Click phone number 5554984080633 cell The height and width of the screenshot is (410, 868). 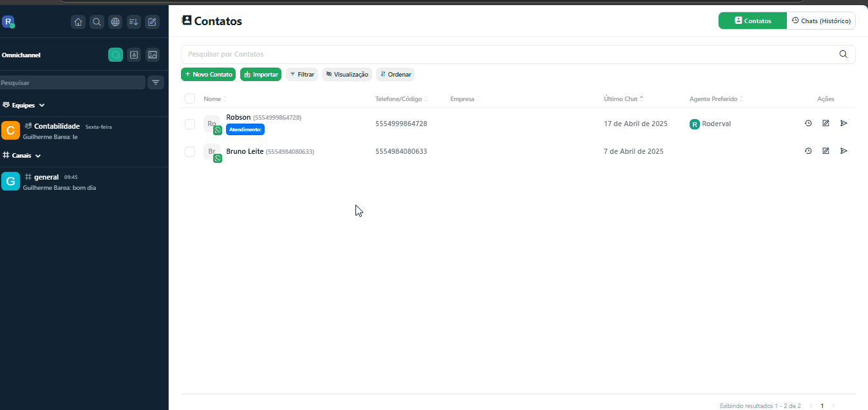pos(401,151)
